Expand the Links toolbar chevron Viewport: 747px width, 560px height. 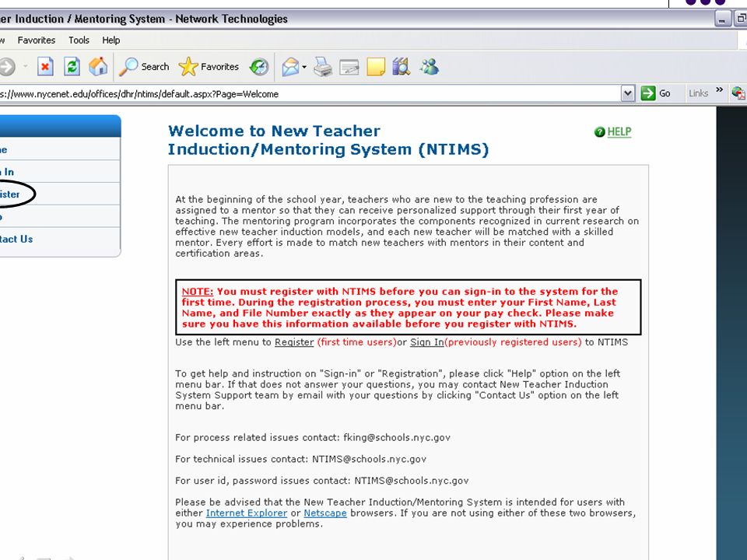click(x=719, y=89)
